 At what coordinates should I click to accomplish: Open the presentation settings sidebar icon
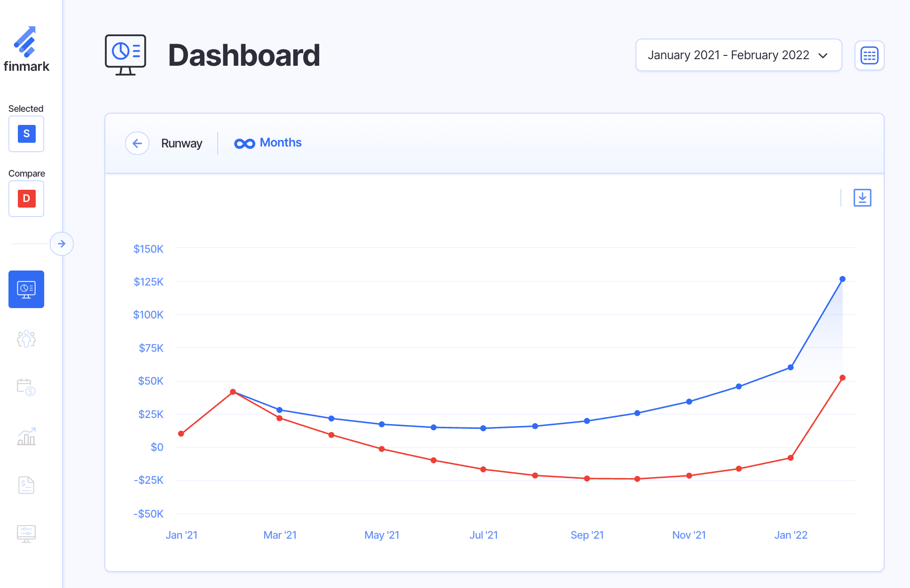[x=26, y=534]
